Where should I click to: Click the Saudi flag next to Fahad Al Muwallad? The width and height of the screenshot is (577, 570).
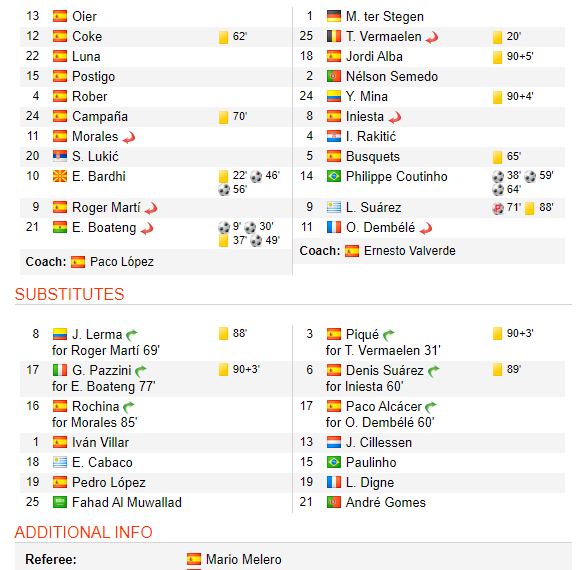point(60,502)
